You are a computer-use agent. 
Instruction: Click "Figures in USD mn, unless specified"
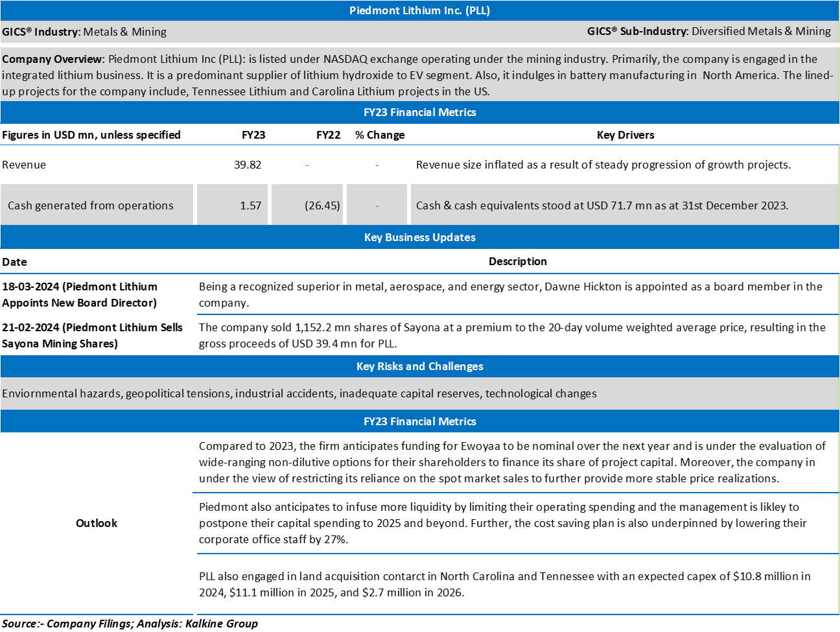(91, 135)
